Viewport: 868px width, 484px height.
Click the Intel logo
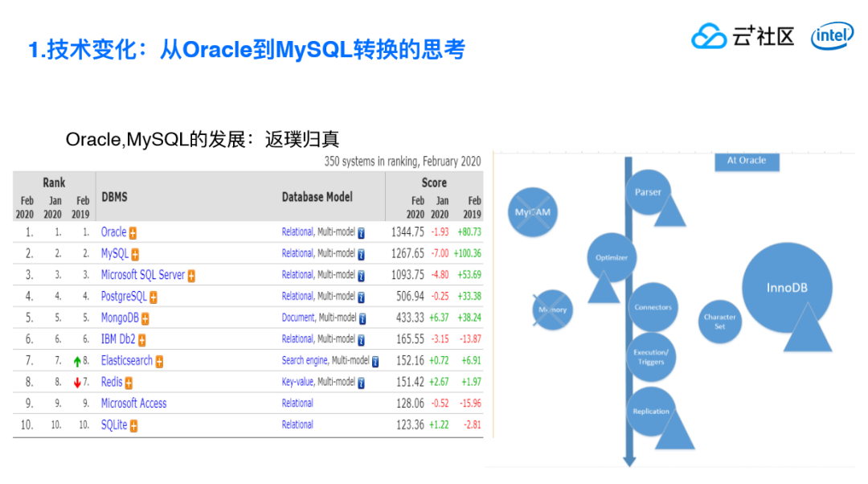833,36
